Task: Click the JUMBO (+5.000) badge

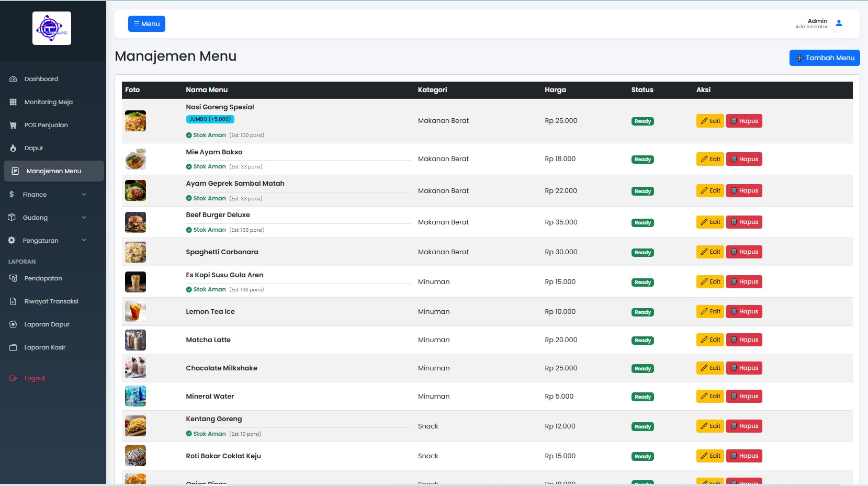Action: click(x=210, y=119)
